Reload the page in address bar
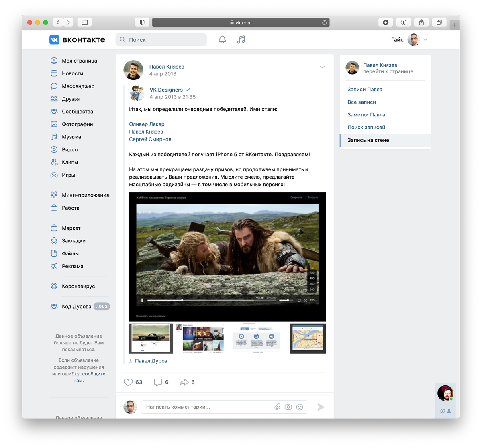 [x=324, y=22]
